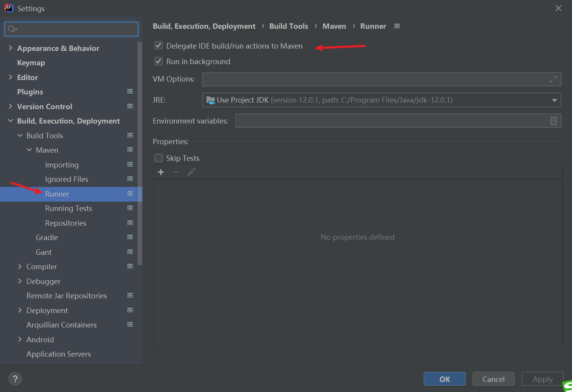
Task: Focus the settings search field
Action: click(71, 29)
